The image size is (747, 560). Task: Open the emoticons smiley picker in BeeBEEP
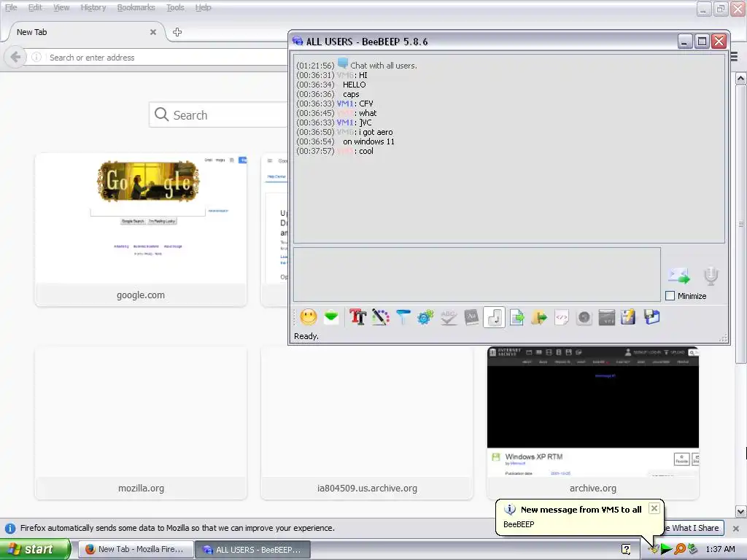pos(309,317)
